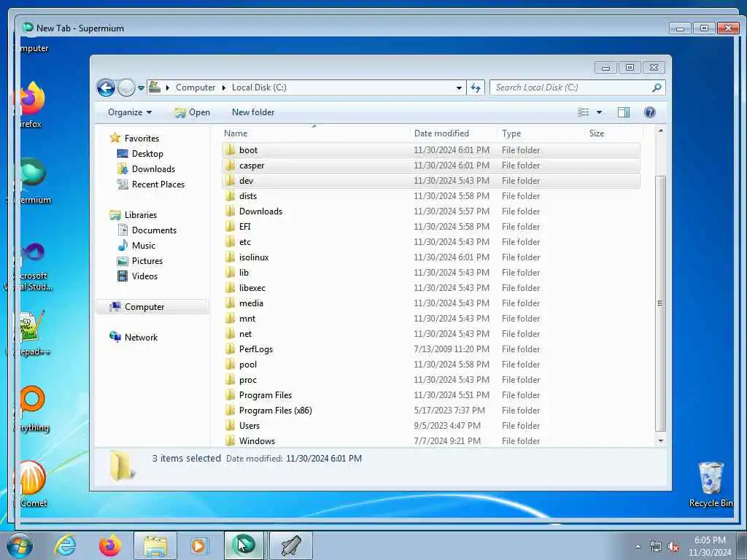Open Windows Media Player from taskbar
This screenshot has width=747, height=560.
coord(198,545)
